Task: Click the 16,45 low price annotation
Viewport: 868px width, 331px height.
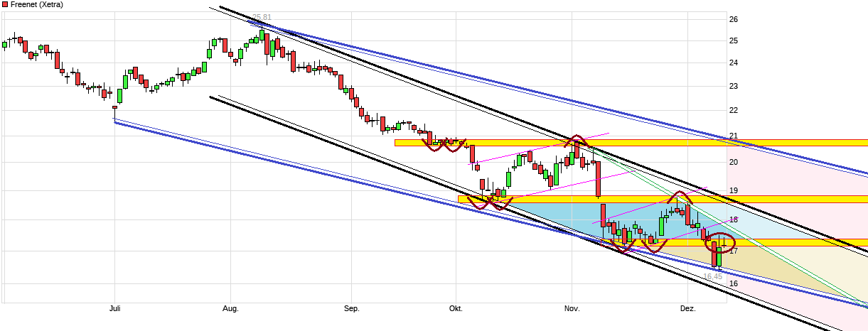Action: coord(713,276)
